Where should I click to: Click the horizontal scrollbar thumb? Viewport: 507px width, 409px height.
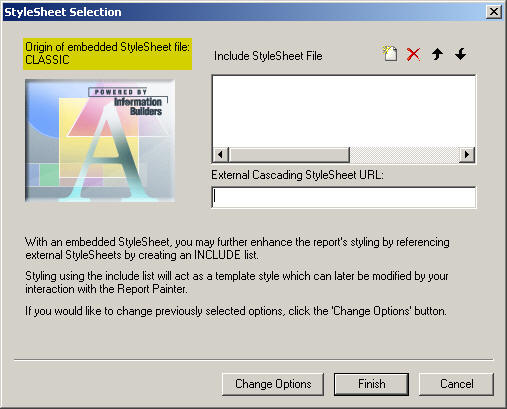coord(289,155)
